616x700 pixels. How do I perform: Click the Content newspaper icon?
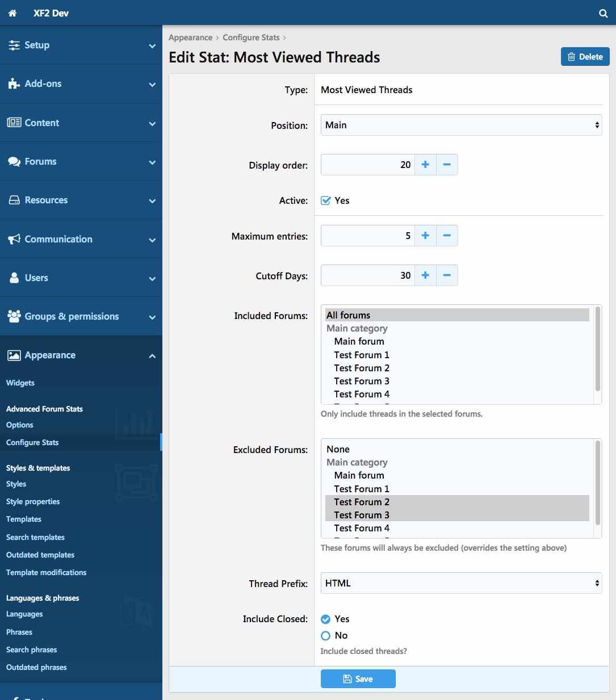pyautogui.click(x=14, y=123)
